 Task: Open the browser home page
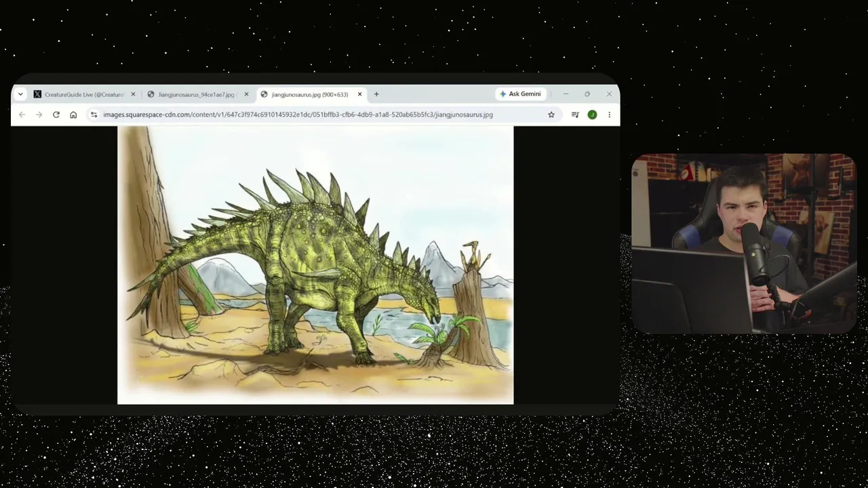[x=73, y=115]
